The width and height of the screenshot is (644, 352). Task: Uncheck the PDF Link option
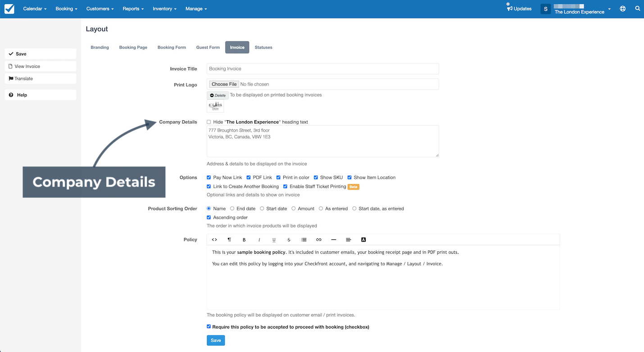[x=249, y=178]
